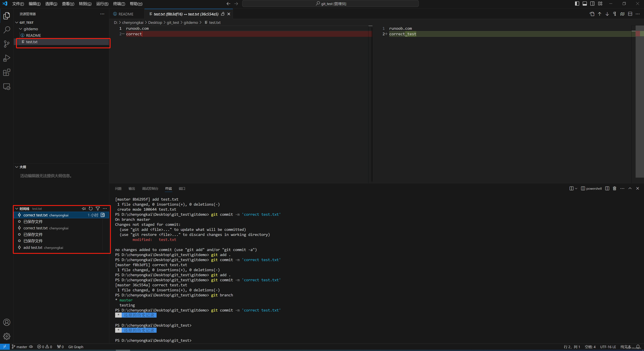Toggle collapse unchanged regions map icon
The height and width of the screenshot is (351, 644).
point(622,14)
